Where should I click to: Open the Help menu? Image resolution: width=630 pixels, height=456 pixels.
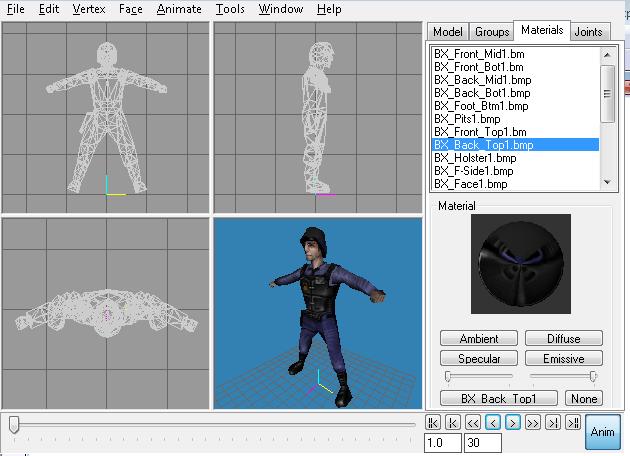click(329, 9)
